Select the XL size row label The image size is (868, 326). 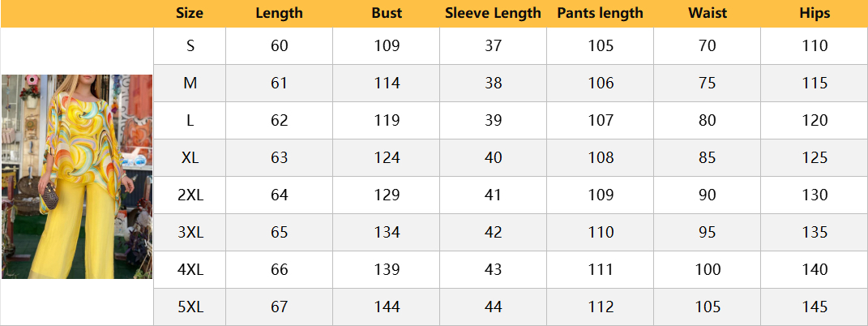190,158
